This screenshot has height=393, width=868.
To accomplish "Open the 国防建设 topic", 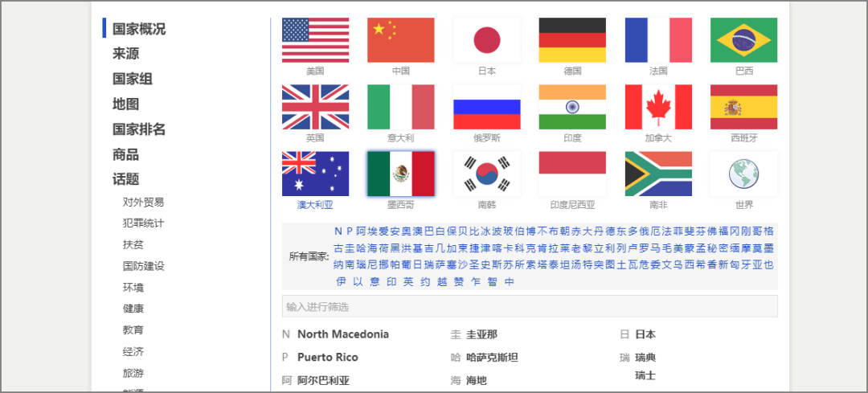I will pyautogui.click(x=143, y=266).
